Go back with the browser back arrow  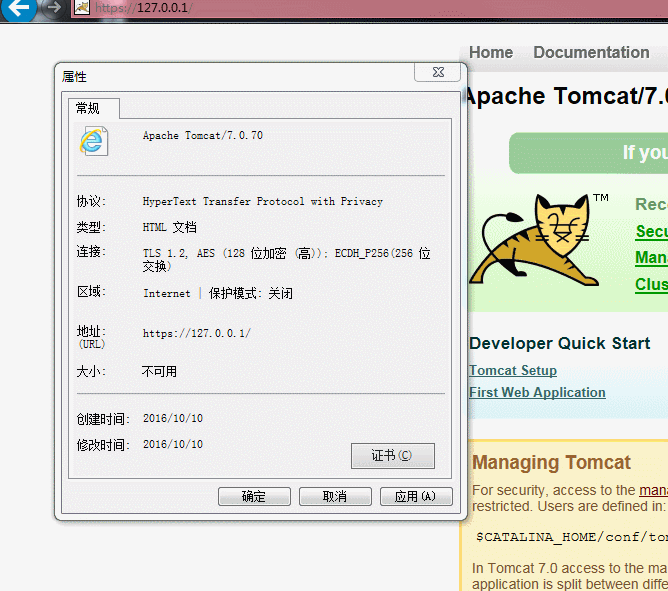tap(18, 8)
